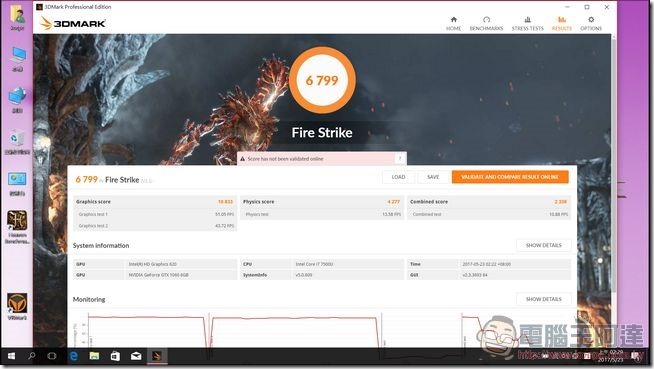The image size is (654, 369).
Task: Open Mail app from the taskbar
Action: point(136,356)
